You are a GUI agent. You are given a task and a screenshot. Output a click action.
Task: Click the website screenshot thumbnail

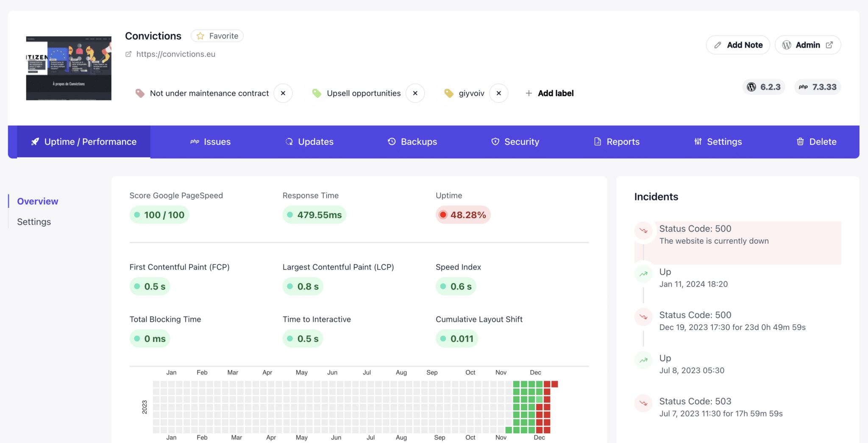click(69, 68)
